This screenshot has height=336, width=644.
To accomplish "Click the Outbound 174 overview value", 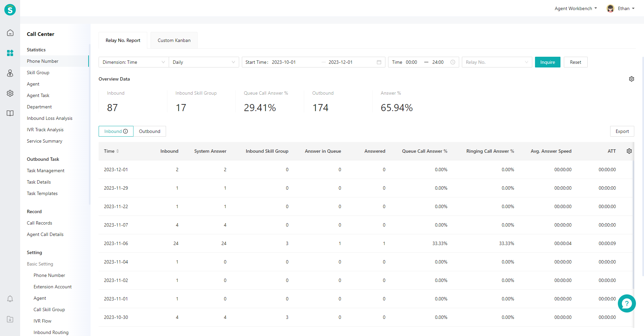I will [x=321, y=108].
